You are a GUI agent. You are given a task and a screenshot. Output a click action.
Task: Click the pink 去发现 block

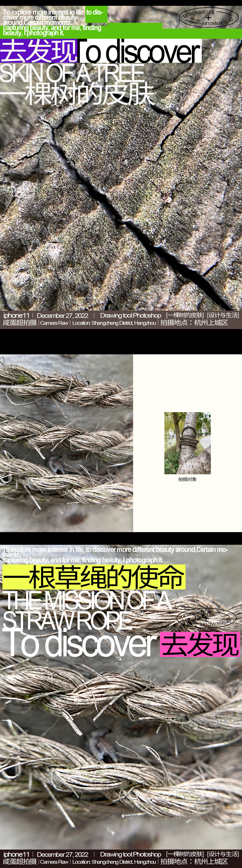tap(200, 644)
